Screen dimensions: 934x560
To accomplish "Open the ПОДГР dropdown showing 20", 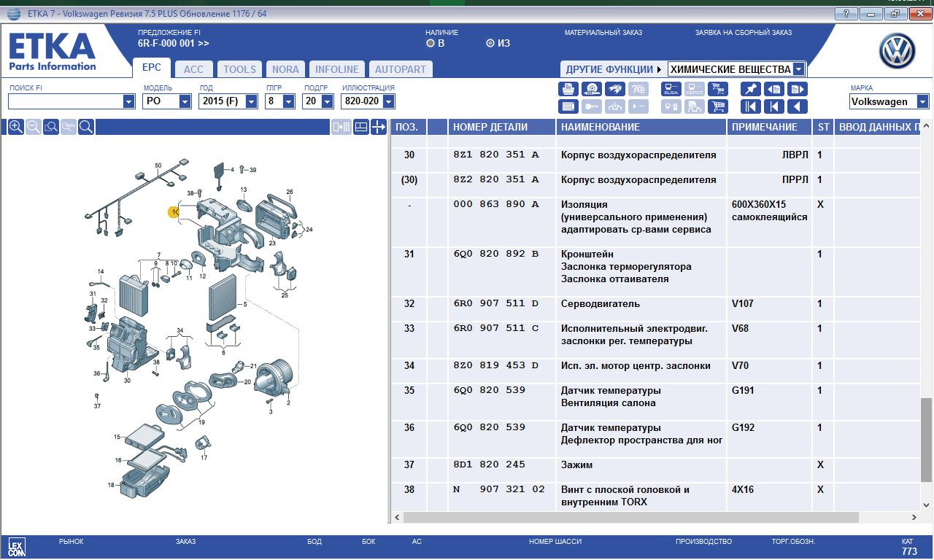I will pos(328,101).
